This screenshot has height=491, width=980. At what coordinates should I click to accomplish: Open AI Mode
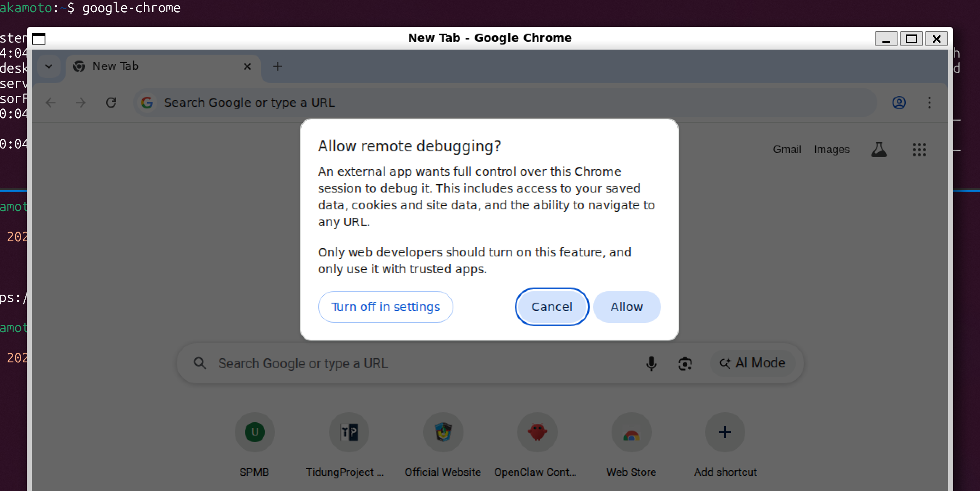click(752, 363)
